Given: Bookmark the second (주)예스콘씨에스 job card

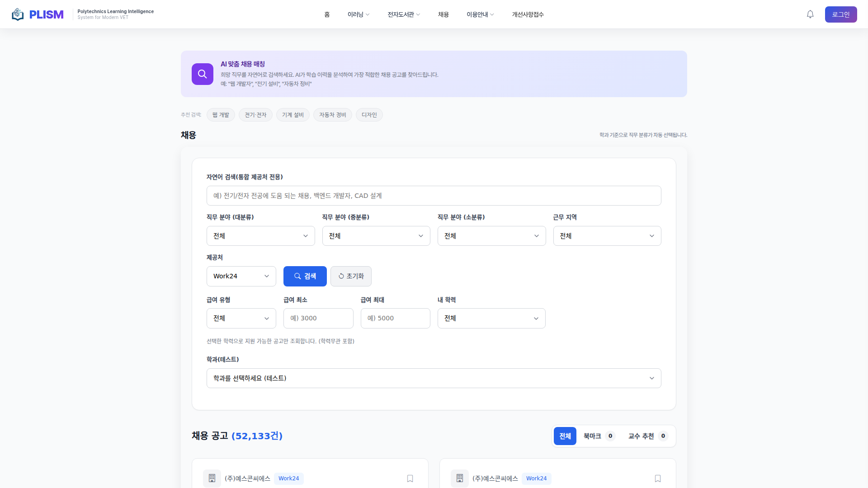Looking at the screenshot, I should click(657, 478).
